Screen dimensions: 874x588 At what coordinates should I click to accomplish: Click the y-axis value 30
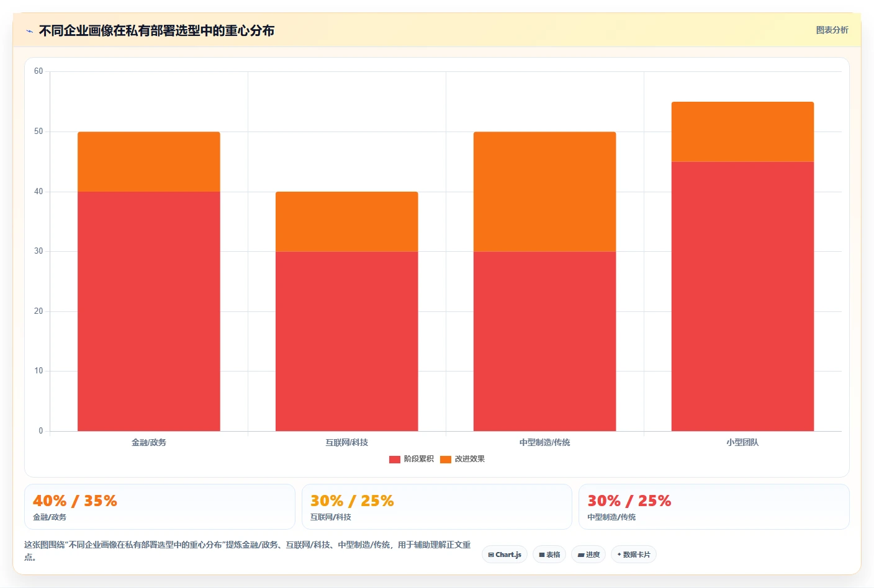38,251
